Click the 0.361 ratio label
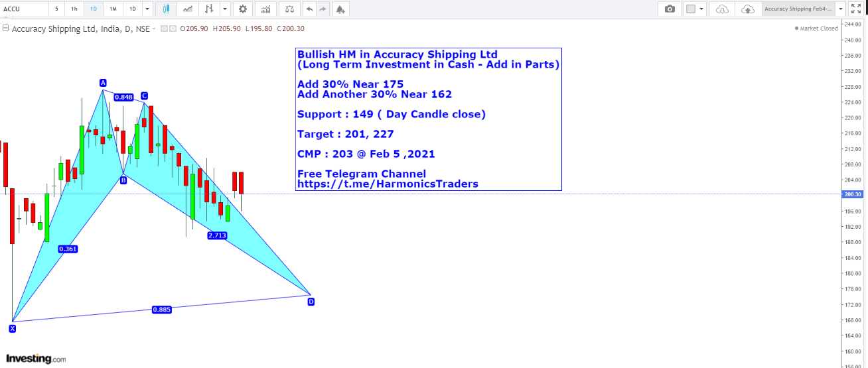The height and width of the screenshot is (368, 868). 68,249
